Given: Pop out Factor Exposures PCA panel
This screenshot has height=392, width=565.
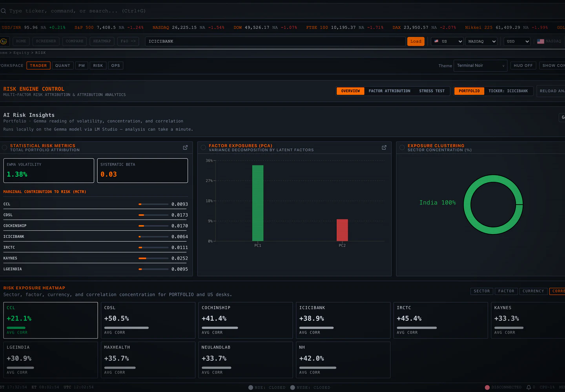Looking at the screenshot, I should (384, 147).
